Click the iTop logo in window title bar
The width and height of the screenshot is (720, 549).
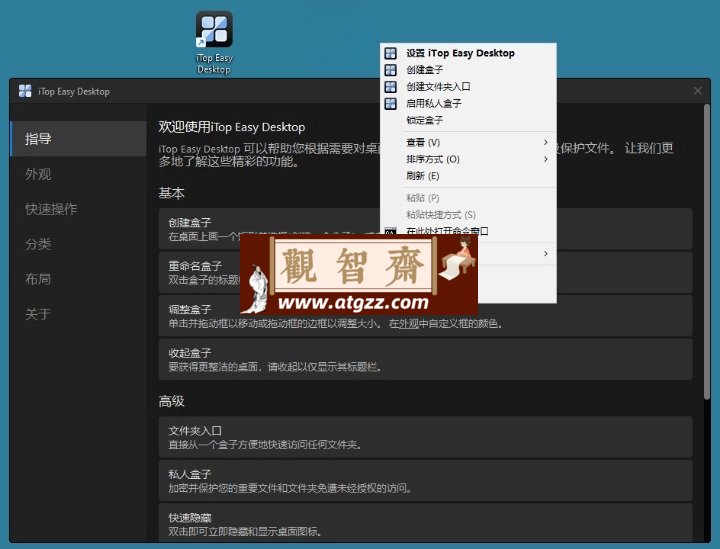(x=25, y=91)
